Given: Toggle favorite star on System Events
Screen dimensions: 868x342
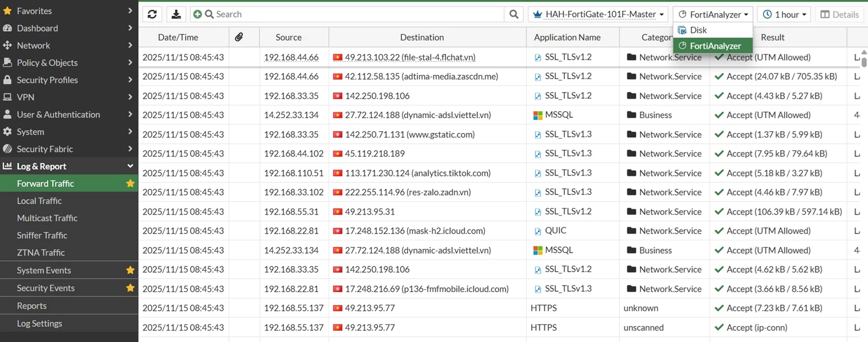Looking at the screenshot, I should [130, 270].
